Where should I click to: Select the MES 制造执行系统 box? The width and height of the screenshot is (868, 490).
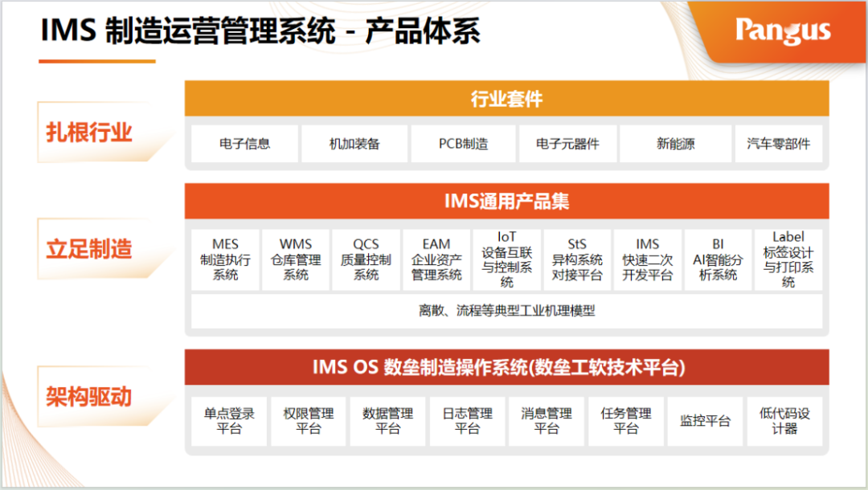click(225, 260)
